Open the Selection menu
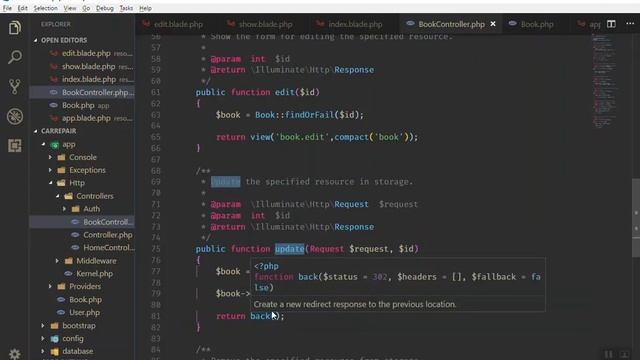This screenshot has height=360, width=640. (45, 8)
